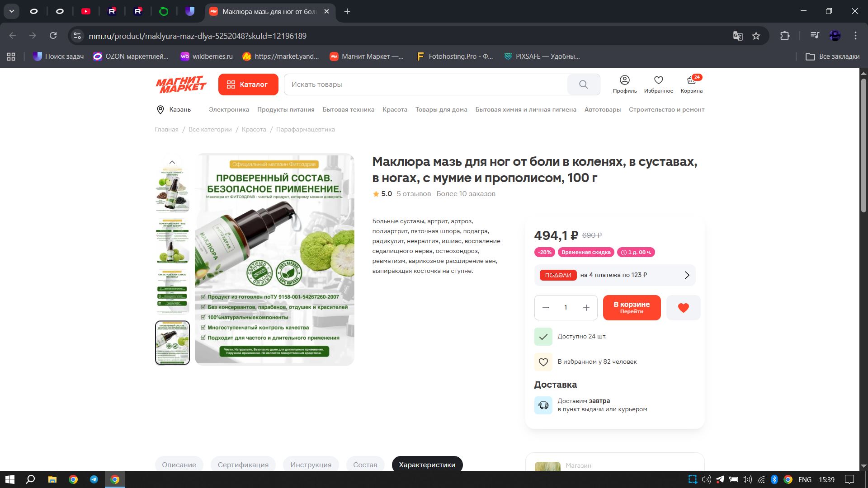Click the search magnifier icon
868x488 pixels.
click(583, 84)
